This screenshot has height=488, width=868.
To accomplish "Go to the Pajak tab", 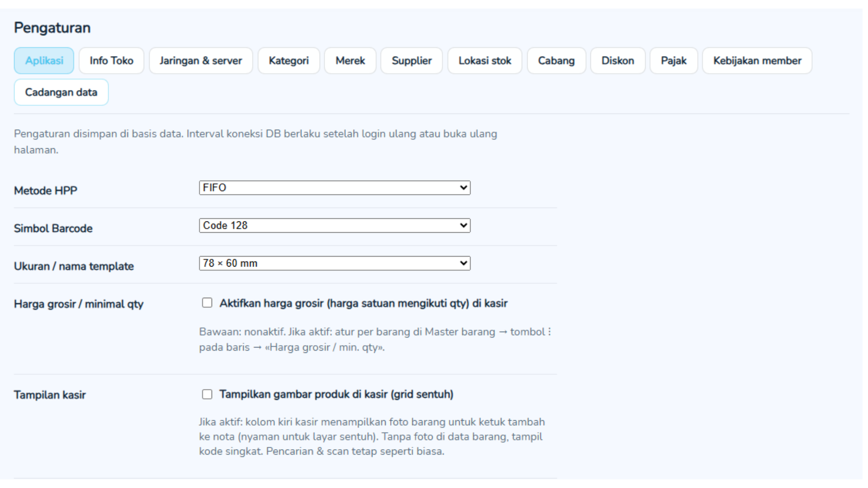I will point(674,61).
